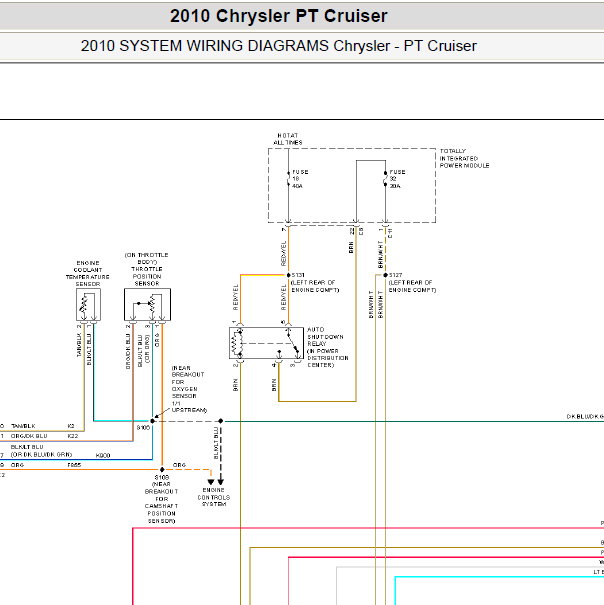Click the vertical 'ORG' label under throttle sensor

[x=157, y=340]
